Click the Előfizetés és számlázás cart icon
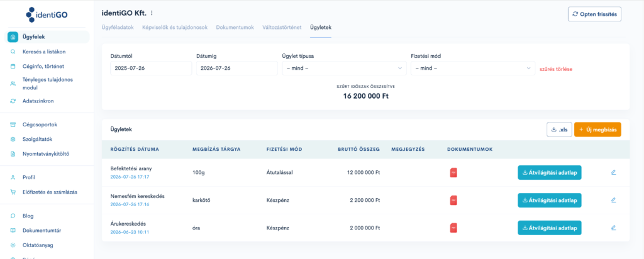Image resolution: width=644 pixels, height=259 pixels. click(13, 192)
